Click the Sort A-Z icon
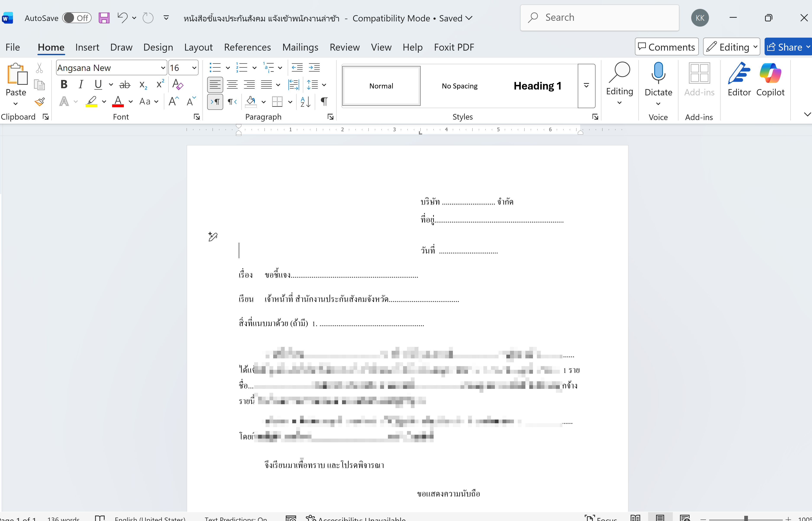Screen dimensions: 812x521 (x=305, y=101)
